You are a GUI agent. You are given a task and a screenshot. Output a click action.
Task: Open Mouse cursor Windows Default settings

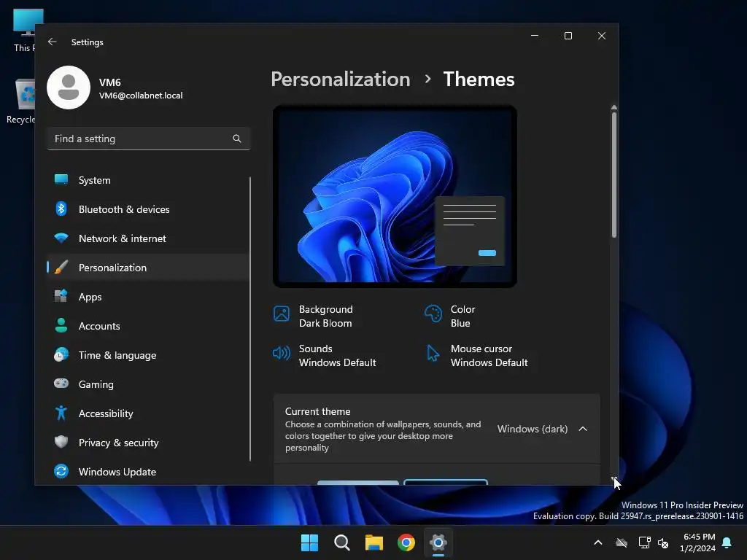click(477, 355)
